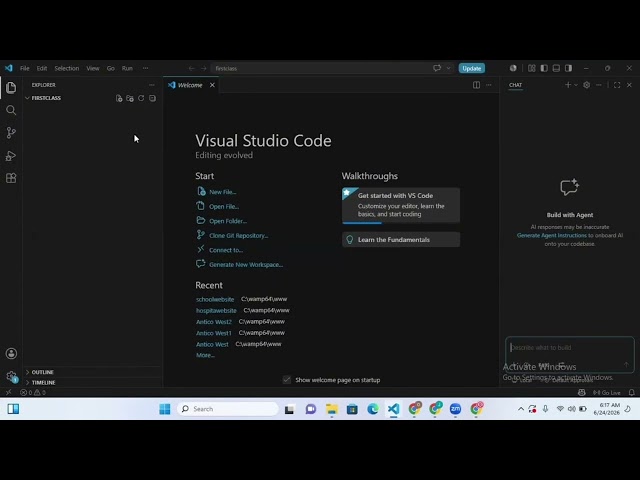Click the More recent items link
640x480 pixels.
pos(205,355)
